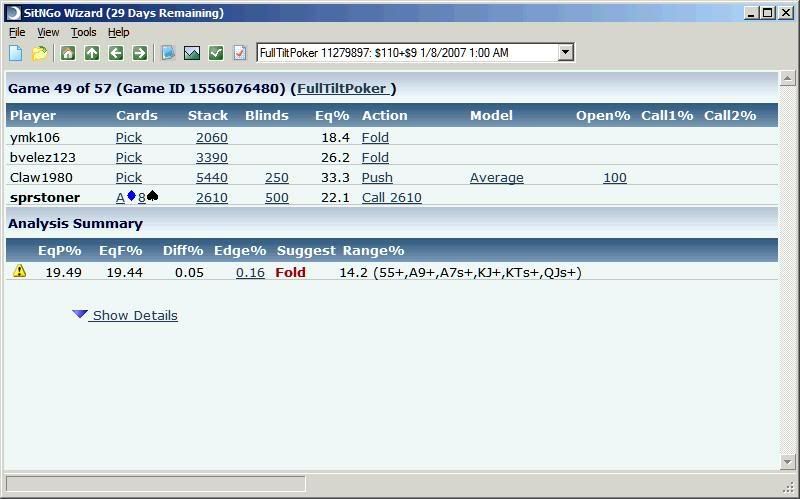Click Eq% value 22.1 for sprstoner
Screen dimensions: 800x499
coord(335,197)
